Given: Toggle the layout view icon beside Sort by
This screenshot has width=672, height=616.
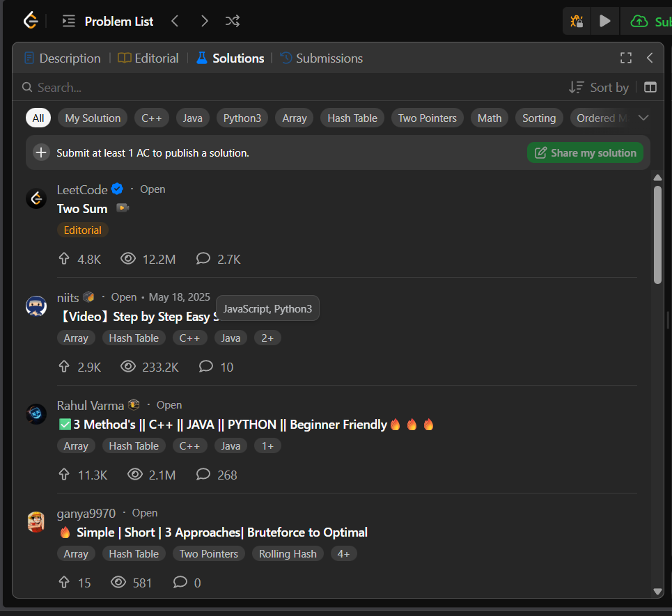Looking at the screenshot, I should pos(650,87).
